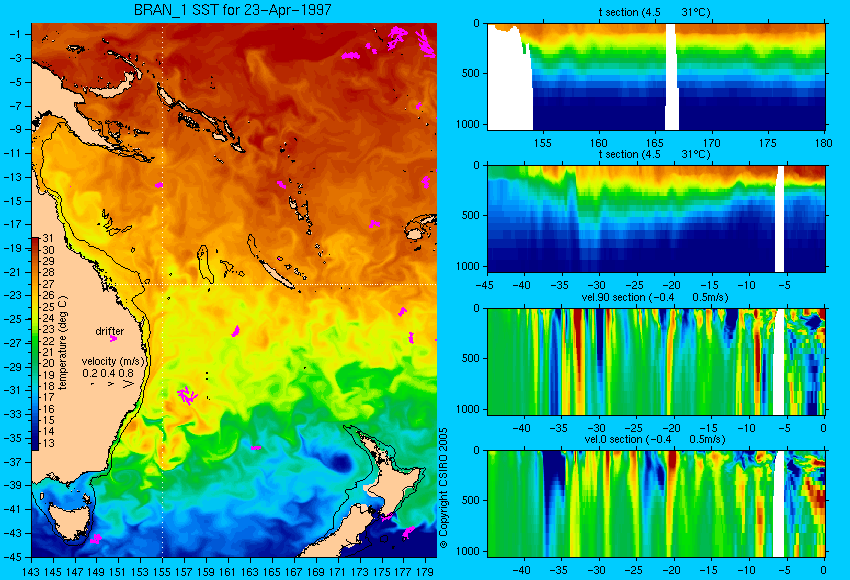Click the "13" value on the color bar
This screenshot has height=580, width=850.
(48, 443)
